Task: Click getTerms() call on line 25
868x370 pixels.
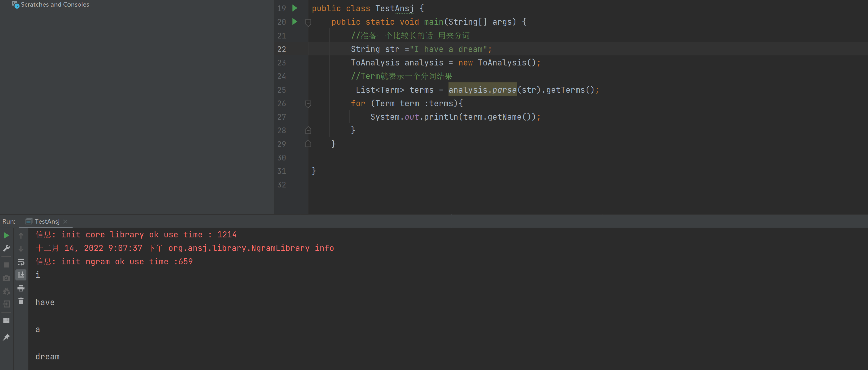Action: coord(570,90)
